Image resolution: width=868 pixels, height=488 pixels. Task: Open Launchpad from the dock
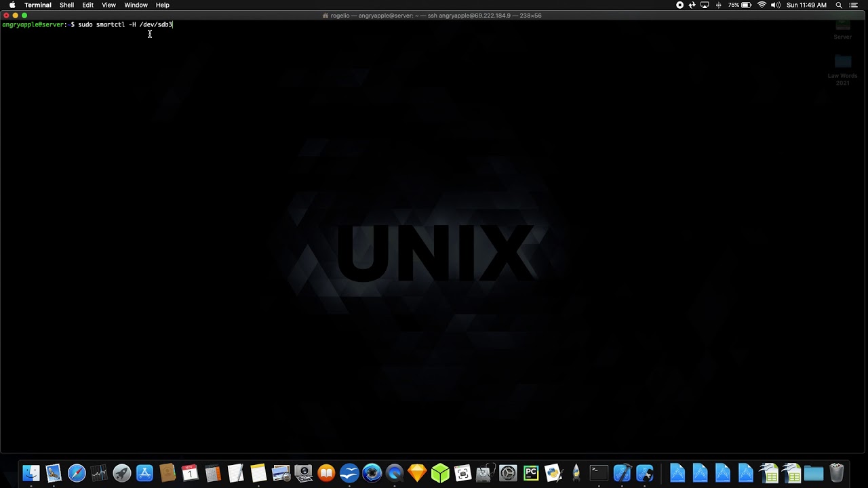click(x=122, y=472)
